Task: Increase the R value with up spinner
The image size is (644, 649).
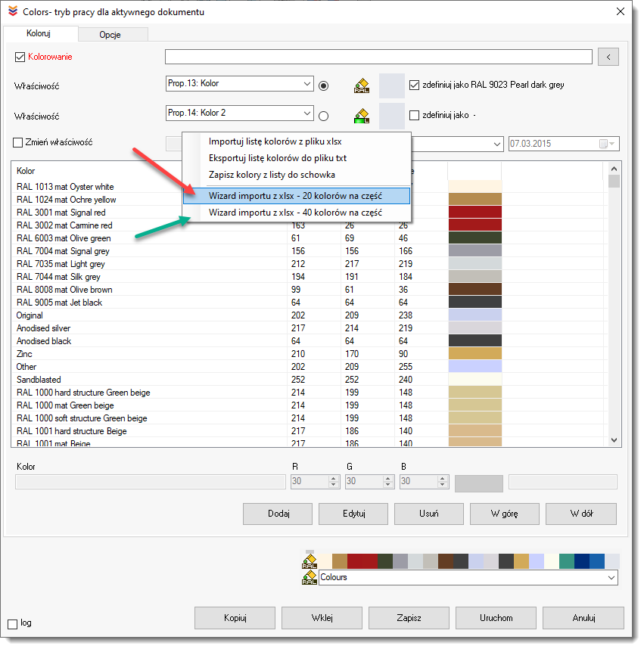Action: (x=334, y=478)
